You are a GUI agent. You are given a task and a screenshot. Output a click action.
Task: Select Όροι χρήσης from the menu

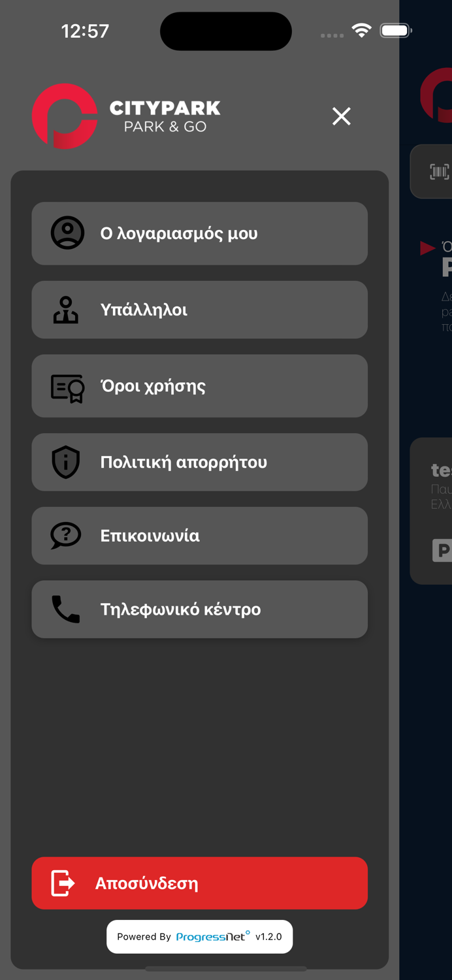click(x=200, y=386)
